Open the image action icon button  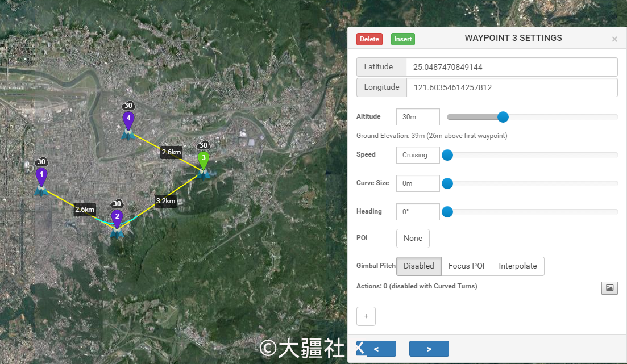coord(609,288)
